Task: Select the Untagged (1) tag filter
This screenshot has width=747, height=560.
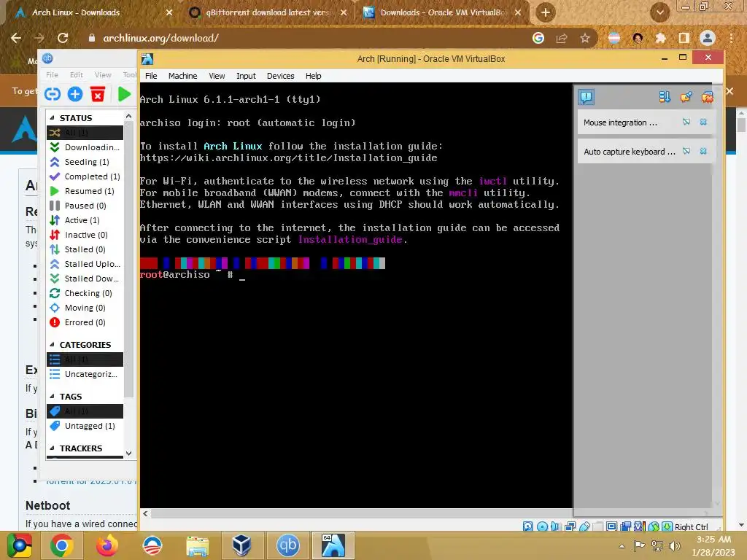Action: coord(85,426)
